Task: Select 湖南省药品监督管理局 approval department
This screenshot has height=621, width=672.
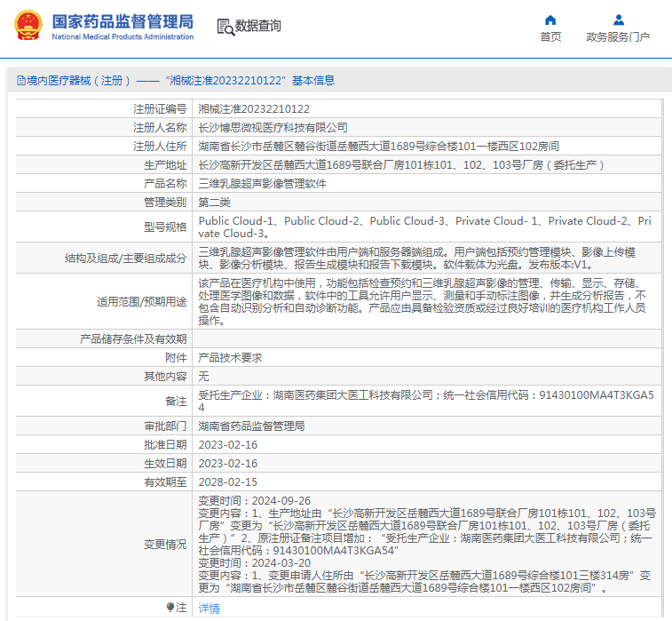Action: pos(251,426)
